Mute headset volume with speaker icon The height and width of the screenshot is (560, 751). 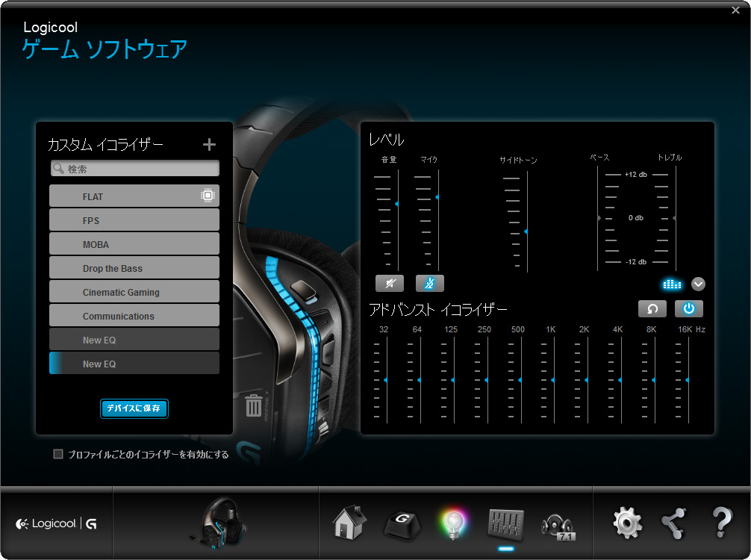390,283
